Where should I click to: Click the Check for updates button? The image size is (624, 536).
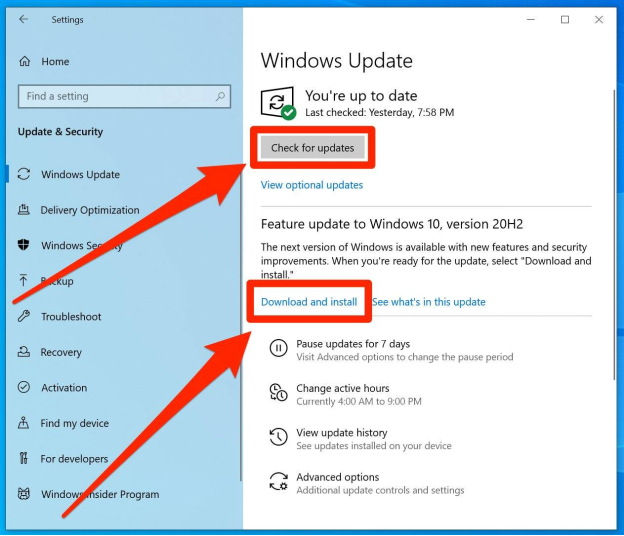coord(312,148)
